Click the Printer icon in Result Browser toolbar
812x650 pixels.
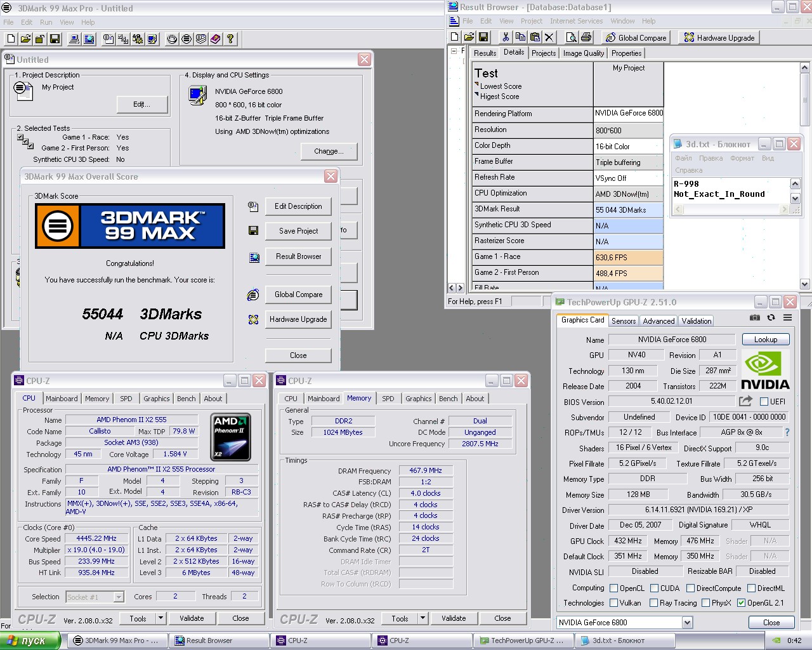(586, 37)
